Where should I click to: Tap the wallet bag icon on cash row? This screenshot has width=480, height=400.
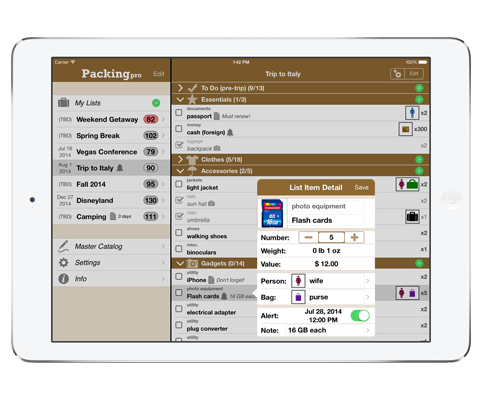coord(406,129)
